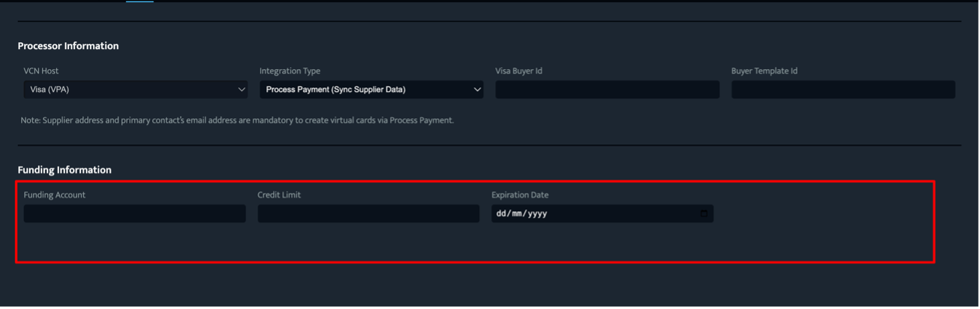Click the Credit Limit input field
The height and width of the screenshot is (309, 980).
(368, 214)
